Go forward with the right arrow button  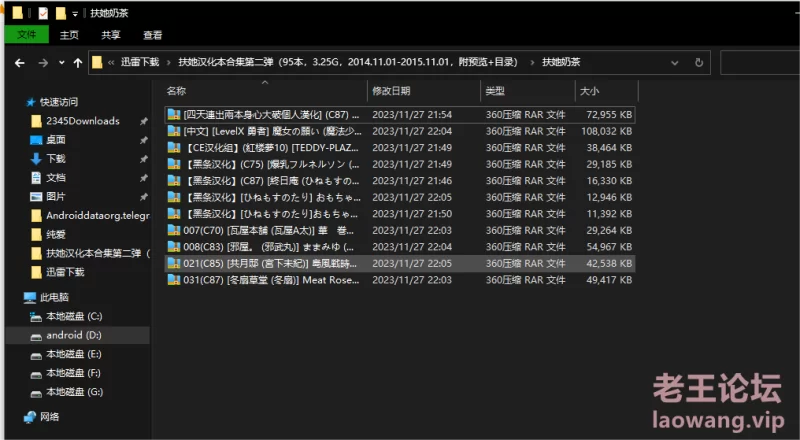pyautogui.click(x=43, y=63)
